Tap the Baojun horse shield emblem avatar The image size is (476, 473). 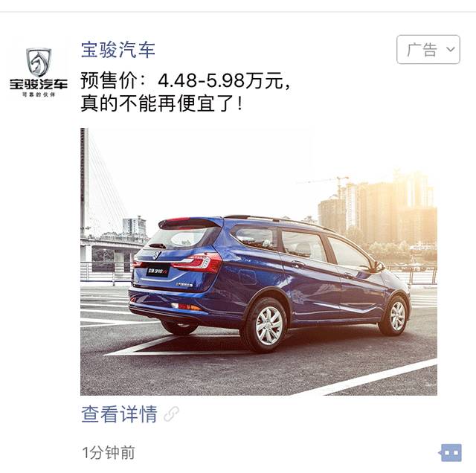39,62
